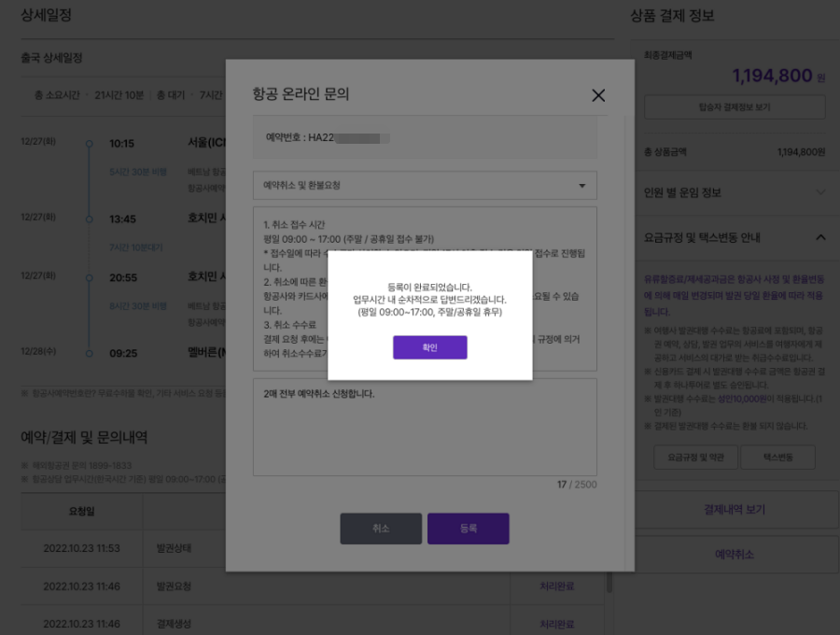Open 요금규정 및 약관 button
The width and height of the screenshot is (840, 635).
tap(695, 457)
